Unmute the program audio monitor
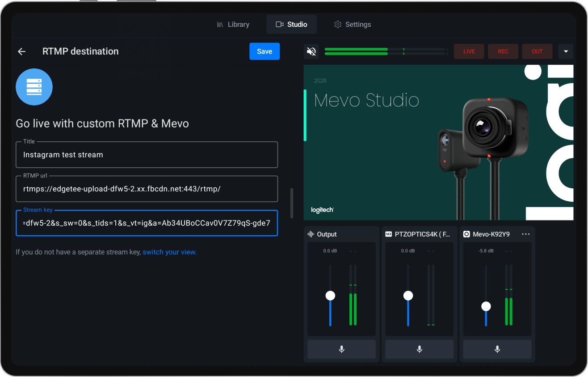Screen dimensions: 588x377 pyautogui.click(x=311, y=51)
